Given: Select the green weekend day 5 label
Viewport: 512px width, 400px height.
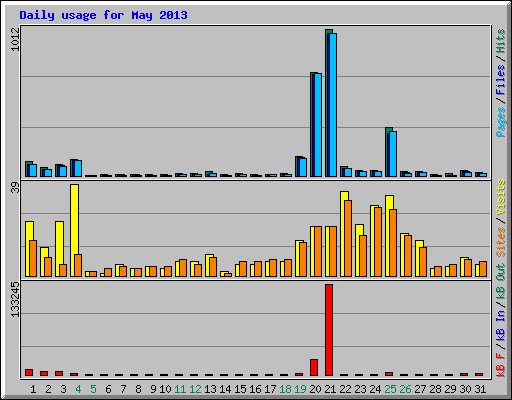Looking at the screenshot, I should [x=93, y=389].
